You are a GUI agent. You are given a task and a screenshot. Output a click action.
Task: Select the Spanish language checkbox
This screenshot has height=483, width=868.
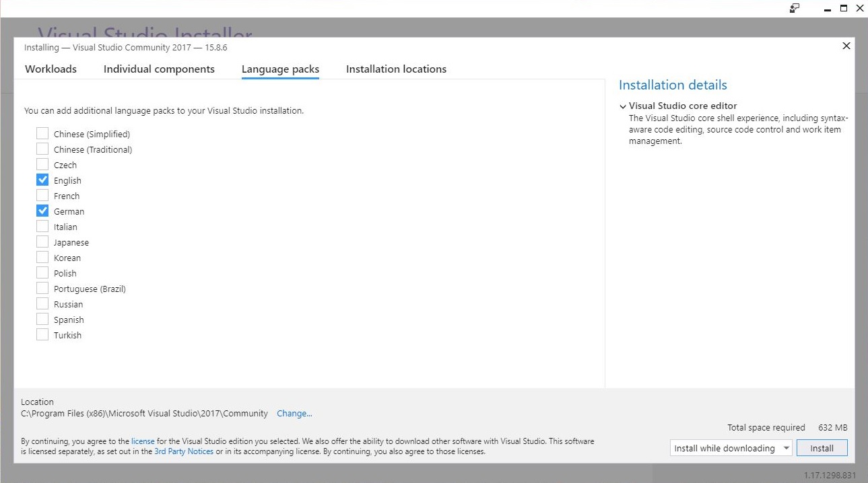42,319
